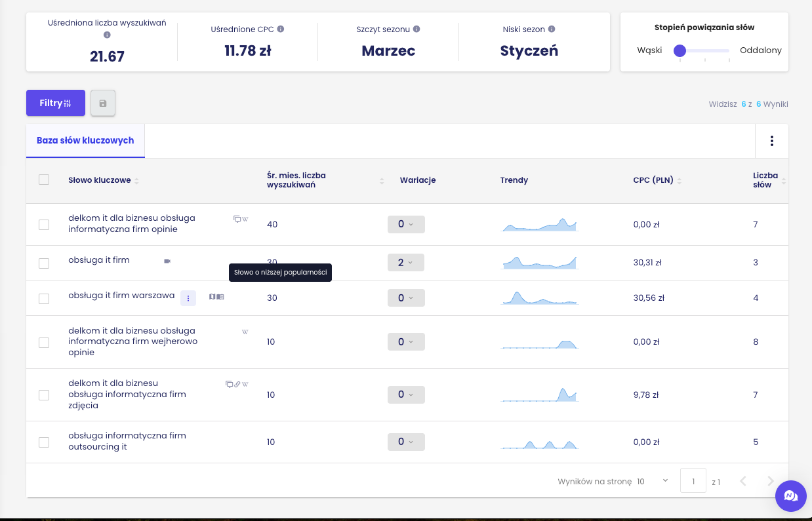Viewport: 812px width, 521px height.
Task: Sort by Słowo kluczowe column header
Action: tap(100, 180)
